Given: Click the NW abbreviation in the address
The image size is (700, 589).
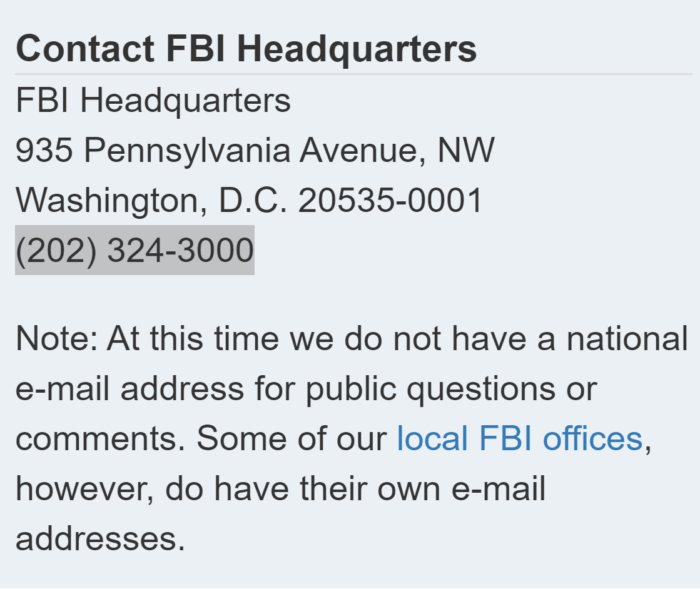Looking at the screenshot, I should pyautogui.click(x=466, y=150).
